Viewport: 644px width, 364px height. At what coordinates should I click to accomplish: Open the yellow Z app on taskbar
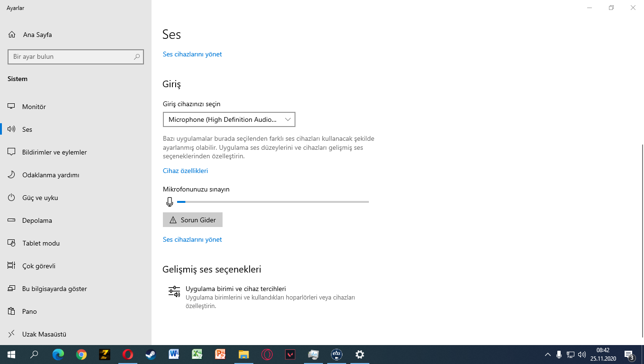tap(105, 355)
